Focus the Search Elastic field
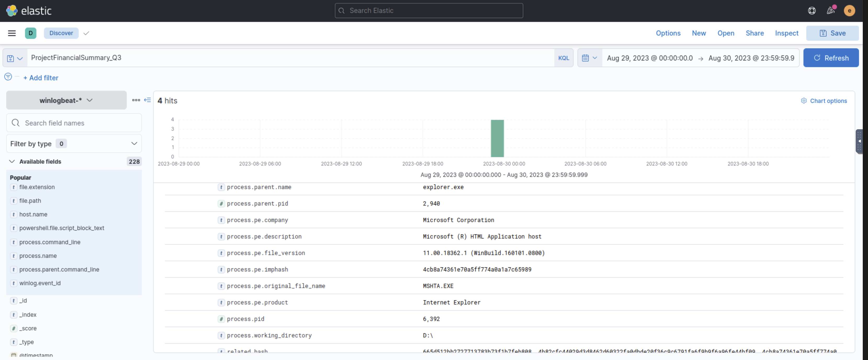This screenshot has width=868, height=360. click(x=429, y=11)
